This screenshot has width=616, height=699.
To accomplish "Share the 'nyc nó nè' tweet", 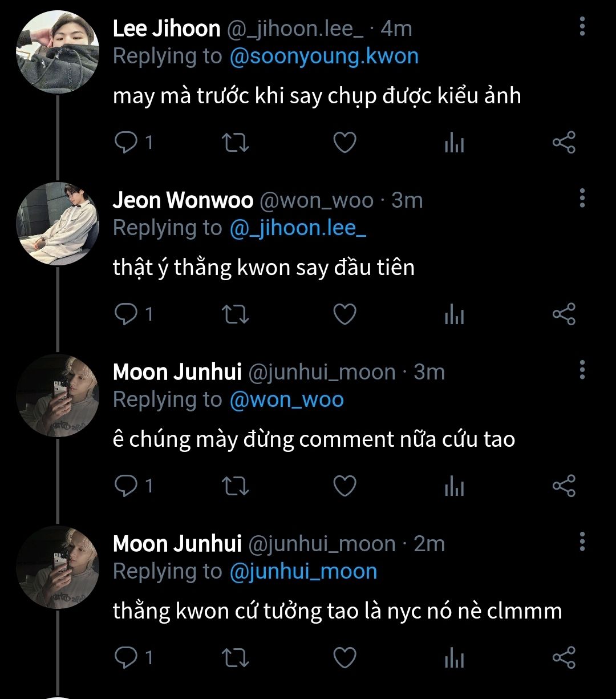I will (x=564, y=658).
